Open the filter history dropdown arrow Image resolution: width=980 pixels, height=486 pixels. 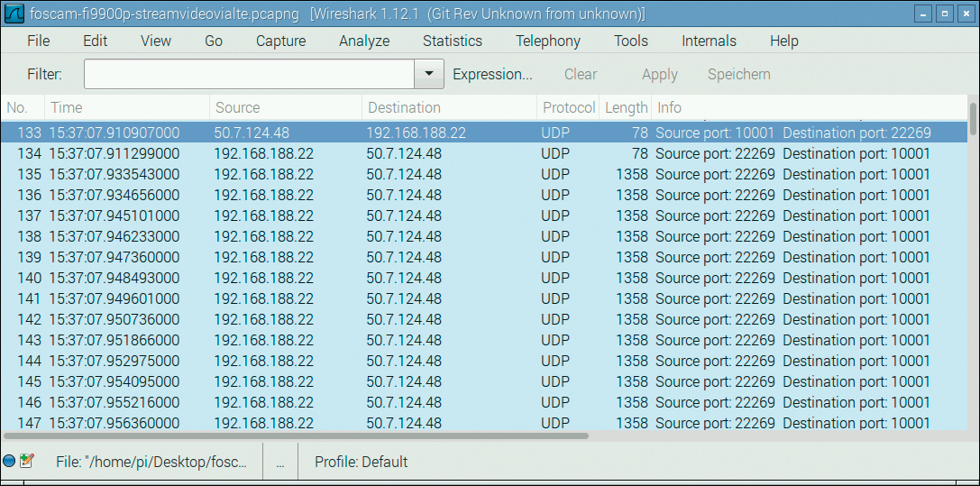pyautogui.click(x=429, y=74)
